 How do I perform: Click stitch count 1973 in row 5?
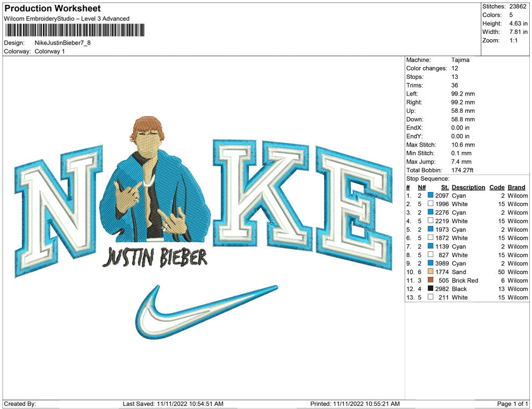(442, 229)
